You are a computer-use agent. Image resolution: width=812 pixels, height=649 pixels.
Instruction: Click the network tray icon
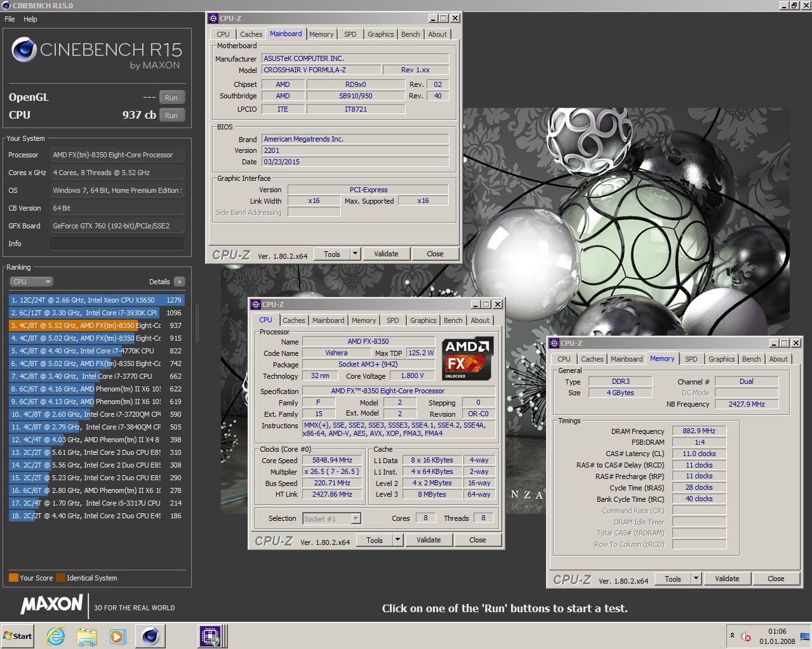coord(804,636)
